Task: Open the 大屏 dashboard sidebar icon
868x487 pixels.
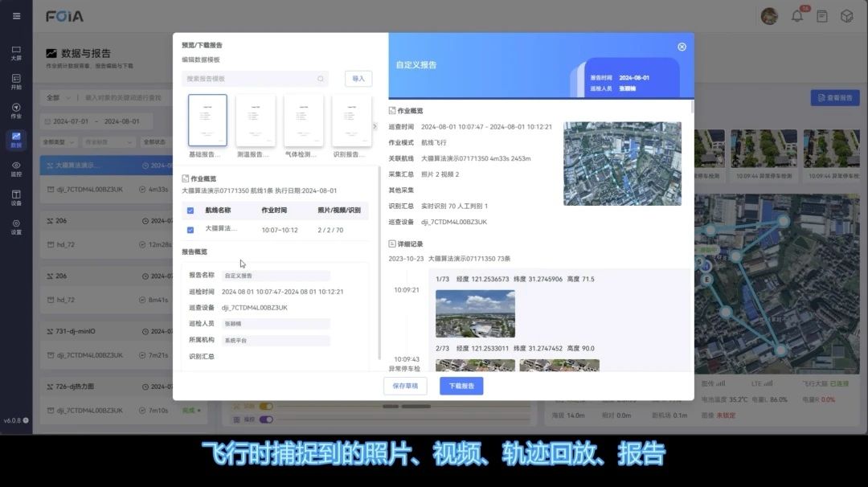Action: click(x=16, y=52)
